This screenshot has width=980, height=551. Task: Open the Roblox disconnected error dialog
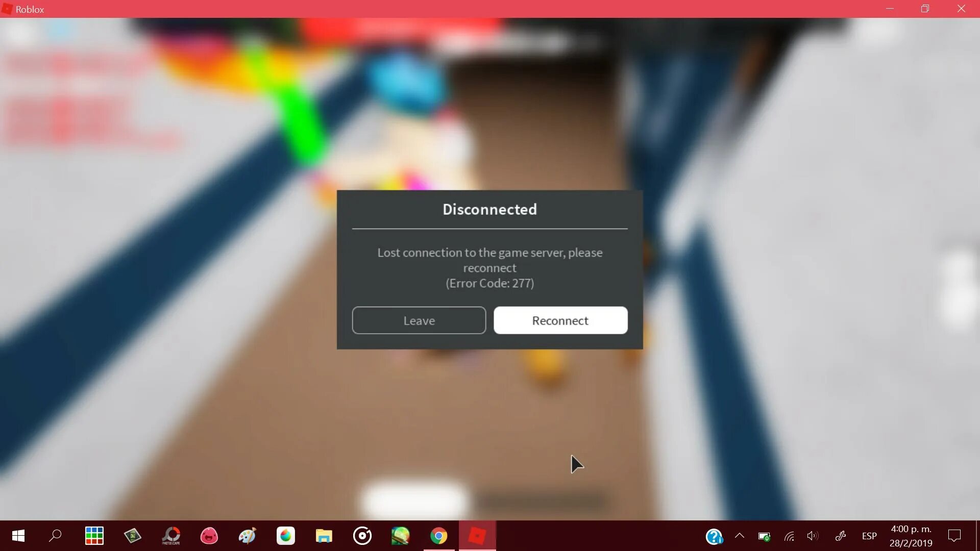tap(490, 269)
